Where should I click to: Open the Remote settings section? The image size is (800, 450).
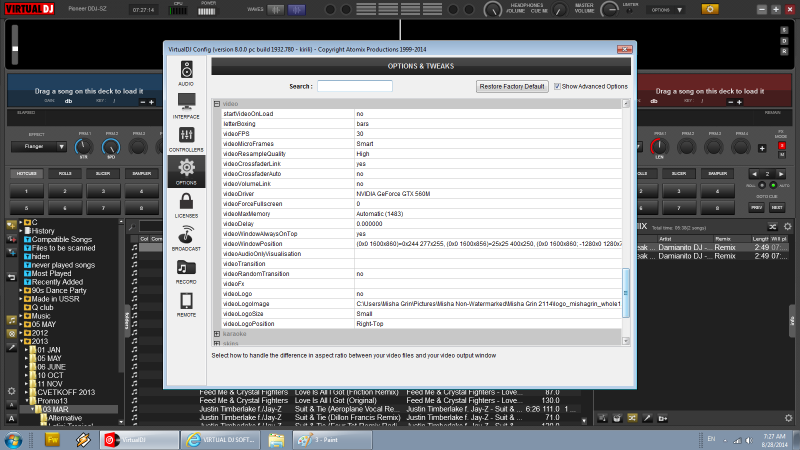(x=186, y=303)
